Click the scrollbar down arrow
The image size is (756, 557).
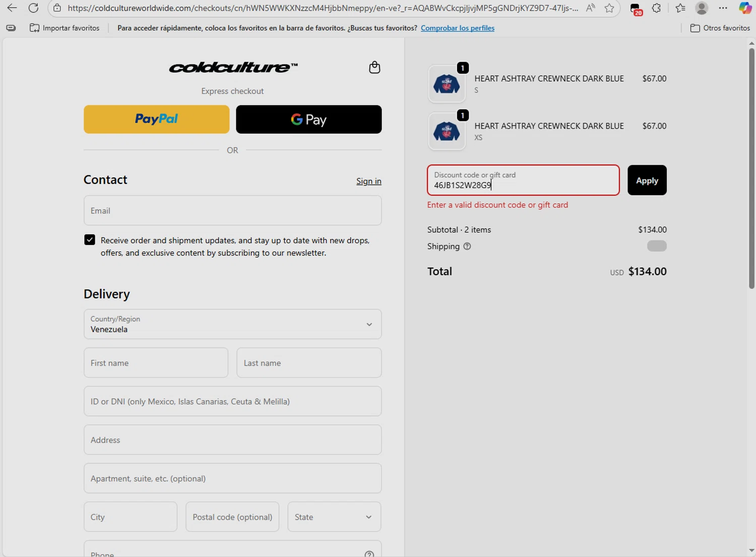751,551
